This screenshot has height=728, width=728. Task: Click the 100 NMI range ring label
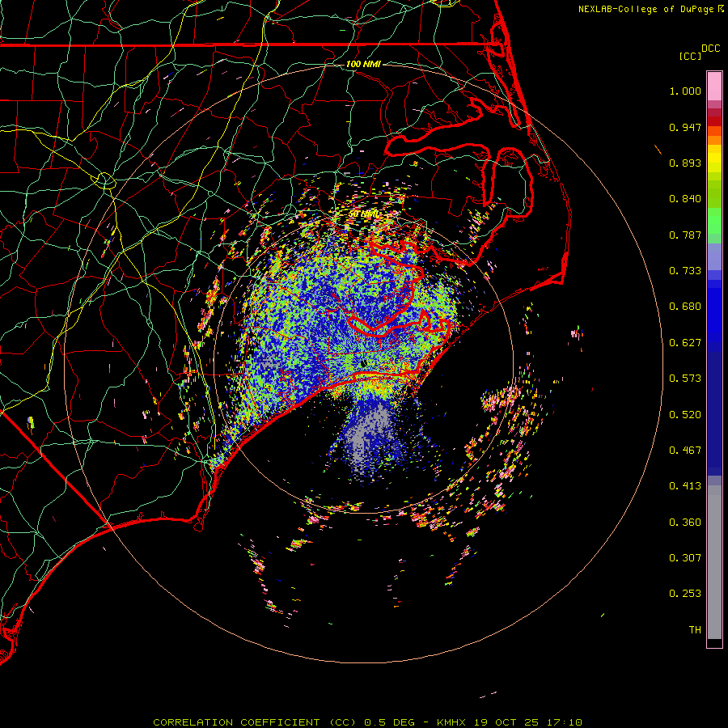[363, 64]
